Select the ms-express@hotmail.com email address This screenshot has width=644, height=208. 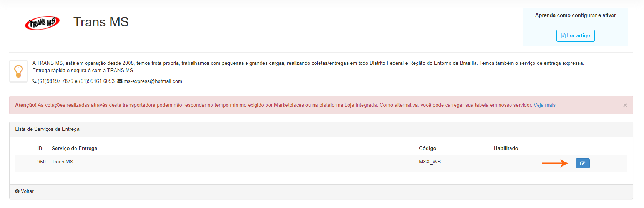[x=153, y=81]
